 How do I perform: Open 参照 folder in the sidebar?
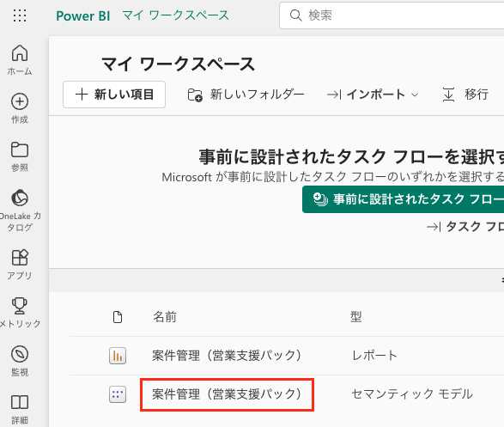coord(20,156)
